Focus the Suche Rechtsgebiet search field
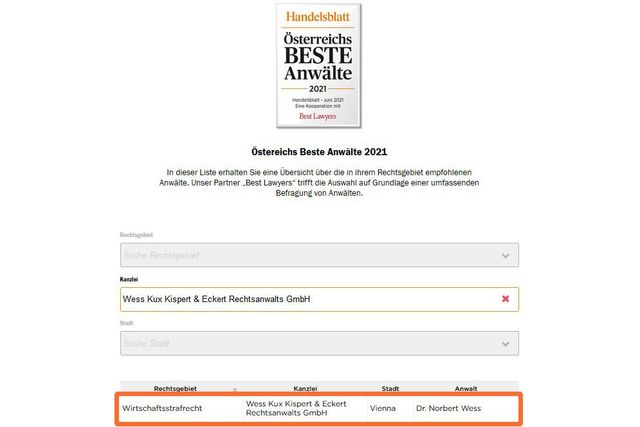The image size is (640, 427). pyautogui.click(x=319, y=255)
